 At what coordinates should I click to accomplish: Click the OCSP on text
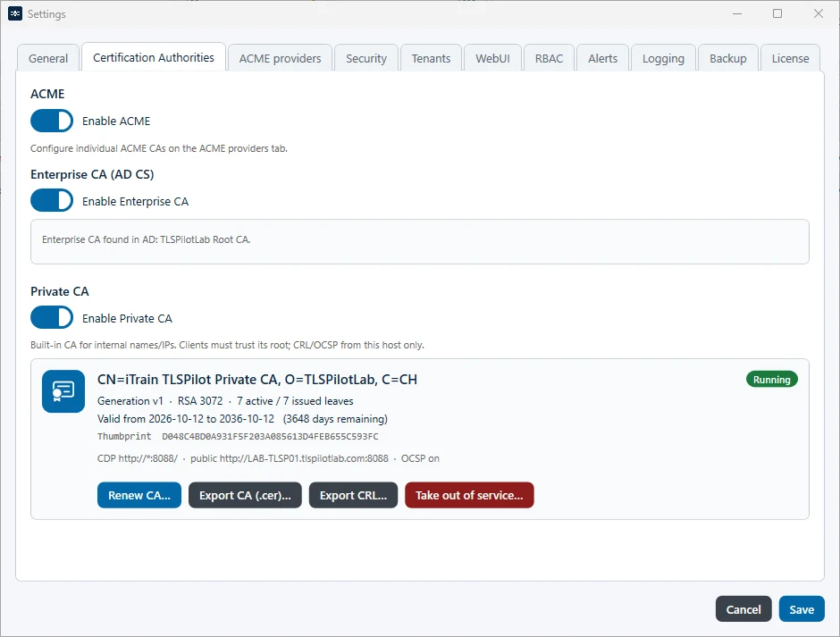click(x=420, y=458)
